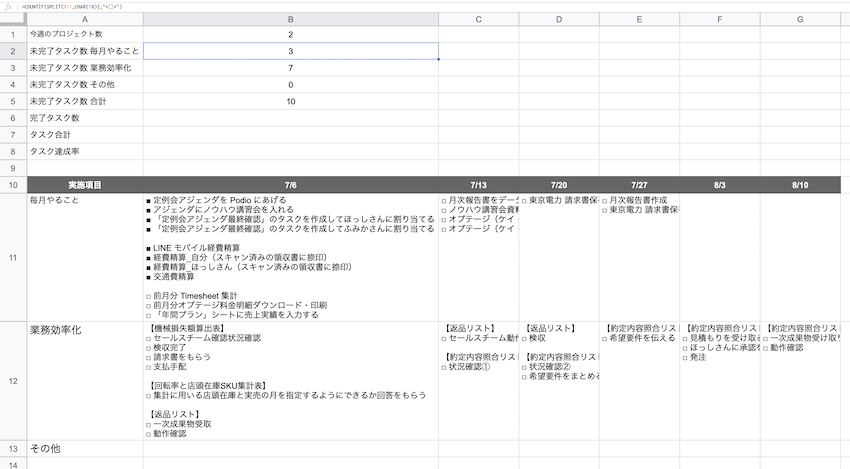
Task: Click cell showing 今週のプロジェクト数
Action: 84,34
